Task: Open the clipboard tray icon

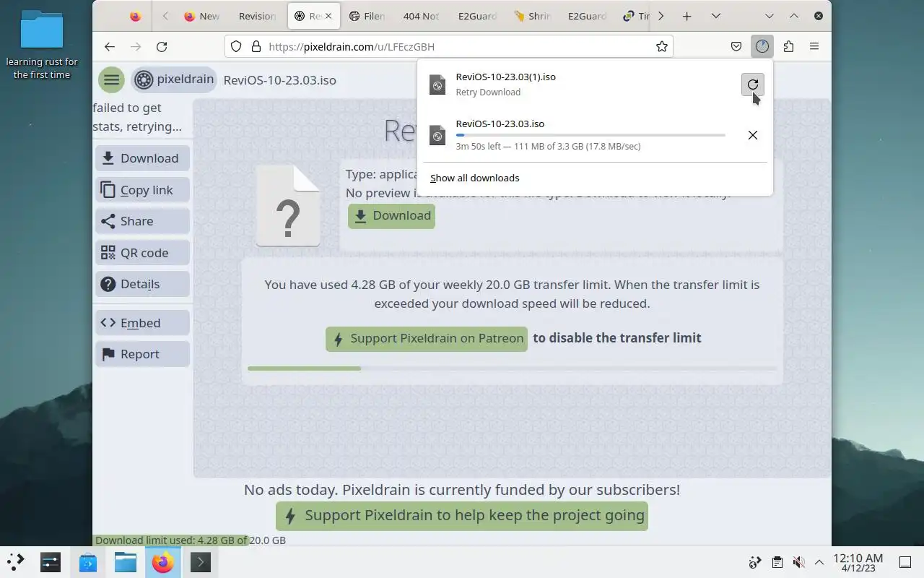Action: click(777, 562)
